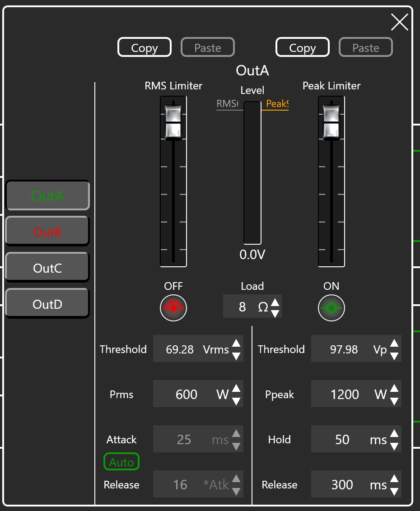This screenshot has width=420, height=511.
Task: Select the OutA channel tab
Action: tap(47, 196)
